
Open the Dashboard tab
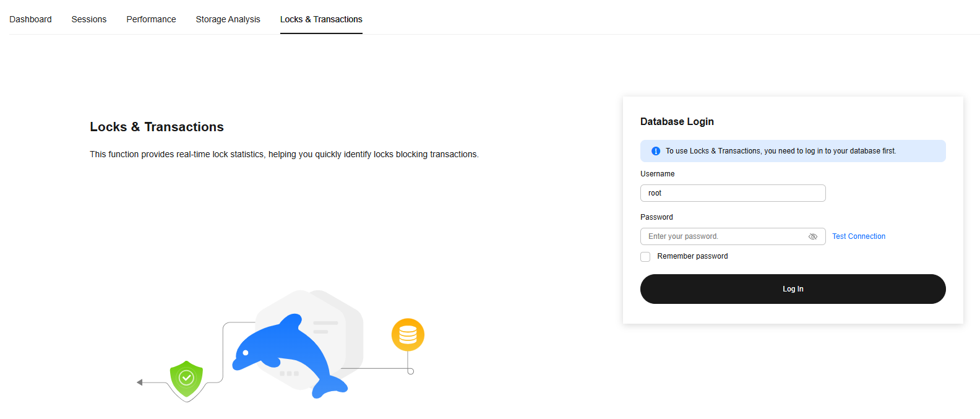click(x=30, y=19)
